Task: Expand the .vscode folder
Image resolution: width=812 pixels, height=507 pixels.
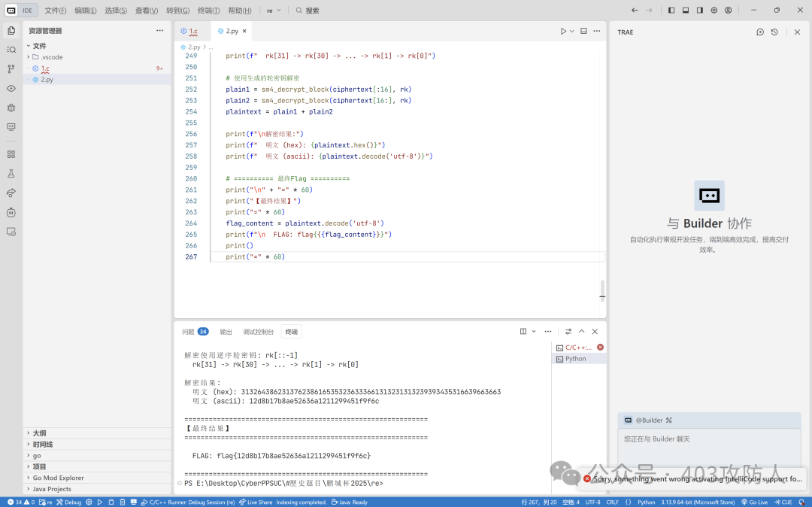Action: 53,57
